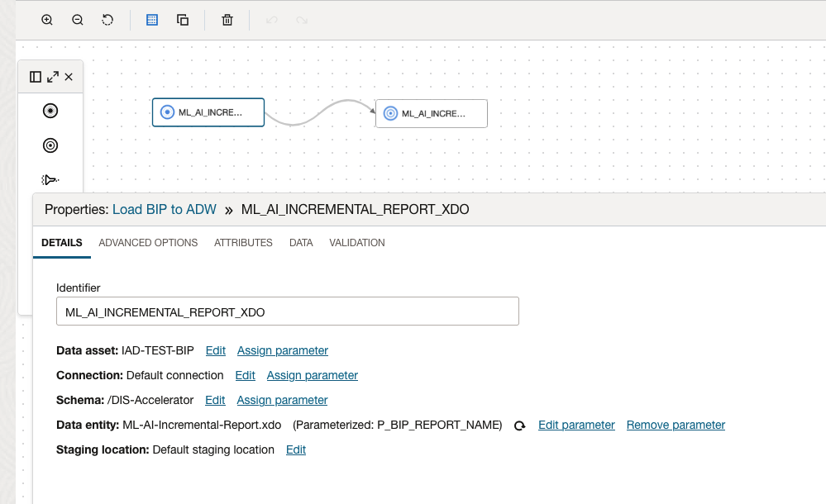Viewport: 826px width, 504px height.
Task: Toggle the split panel layout
Action: coord(35,76)
